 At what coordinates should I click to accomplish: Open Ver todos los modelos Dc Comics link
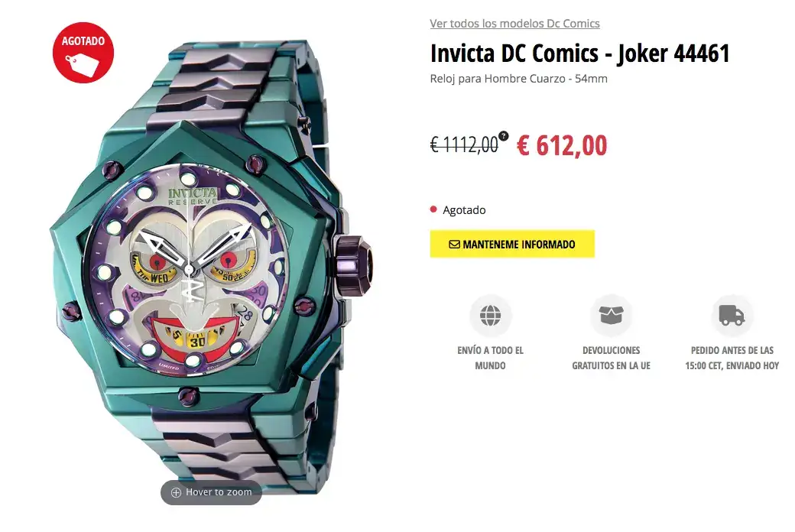[514, 24]
